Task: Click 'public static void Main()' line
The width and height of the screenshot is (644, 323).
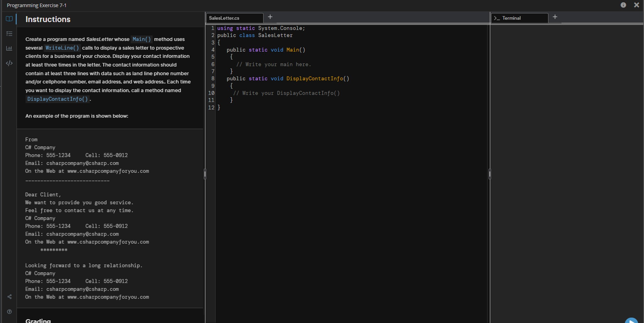Action: tap(266, 50)
